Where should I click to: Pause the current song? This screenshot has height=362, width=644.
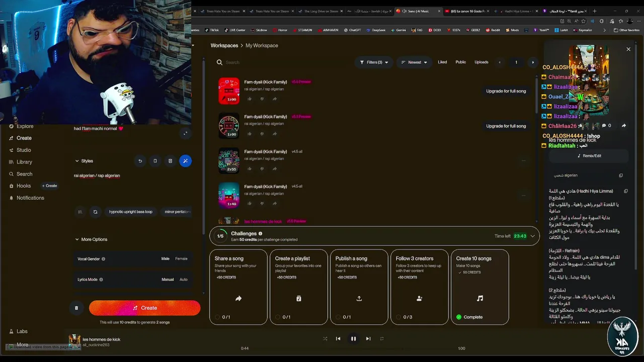(353, 339)
